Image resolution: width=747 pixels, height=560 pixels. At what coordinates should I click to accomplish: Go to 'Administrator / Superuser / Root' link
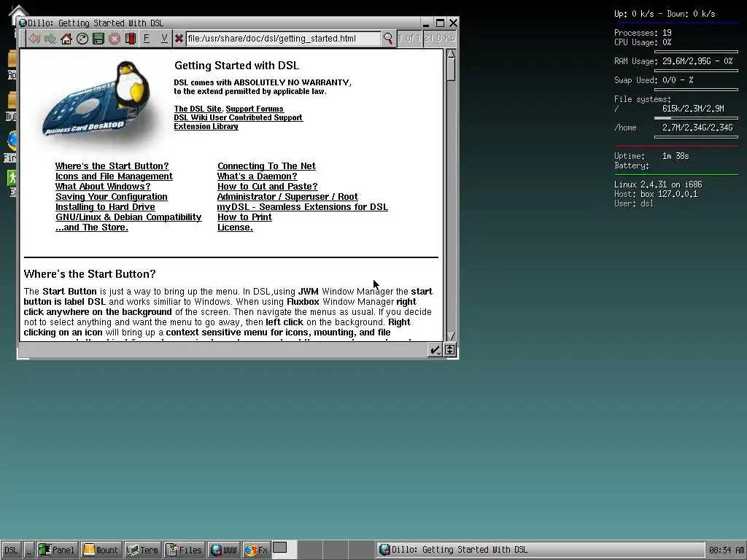(x=287, y=197)
